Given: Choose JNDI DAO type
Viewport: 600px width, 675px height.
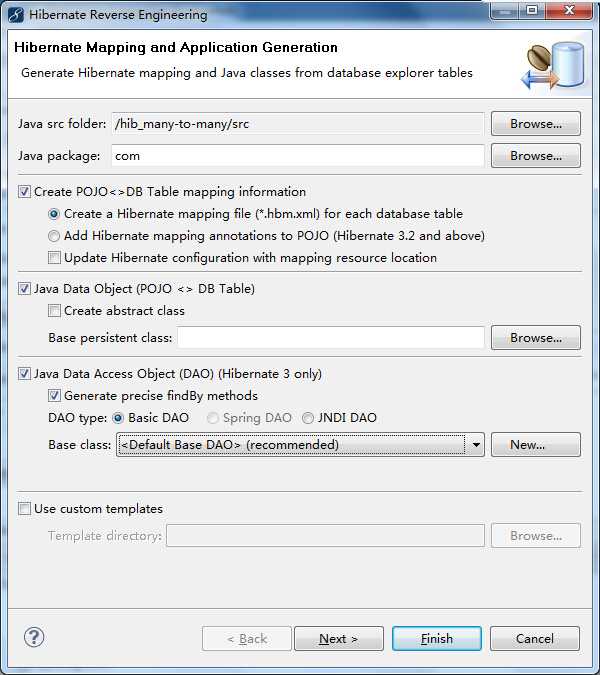Looking at the screenshot, I should pos(308,418).
